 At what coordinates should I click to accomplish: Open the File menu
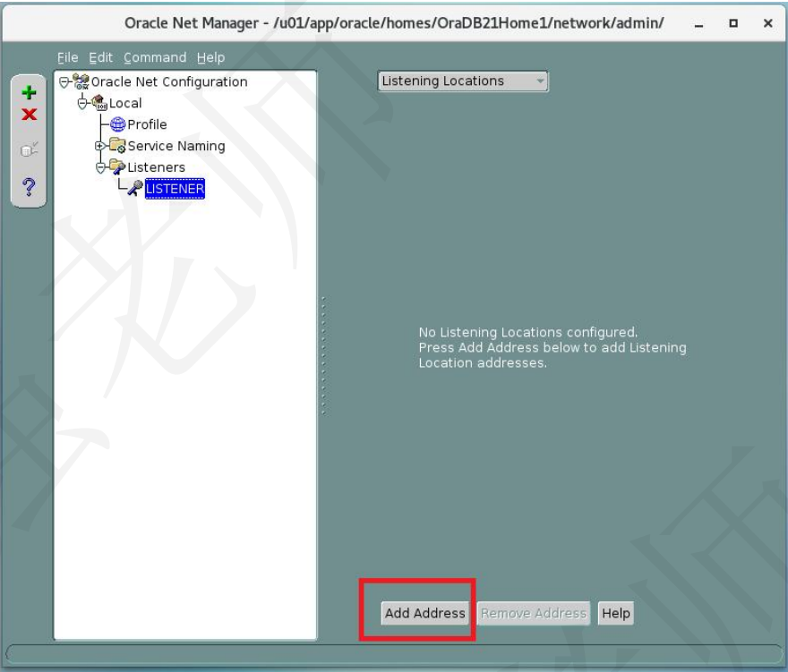[x=67, y=56]
